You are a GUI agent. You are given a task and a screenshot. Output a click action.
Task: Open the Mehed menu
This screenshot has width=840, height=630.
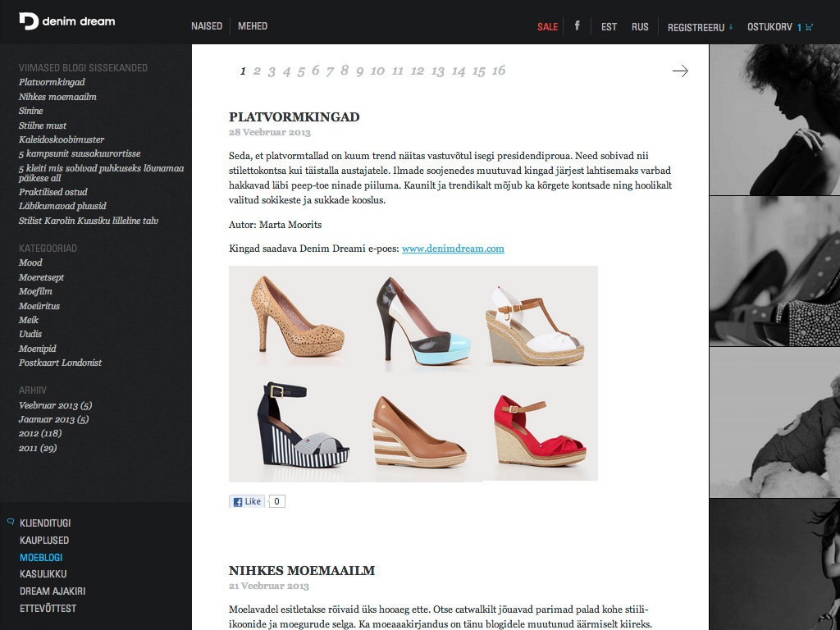pyautogui.click(x=253, y=26)
